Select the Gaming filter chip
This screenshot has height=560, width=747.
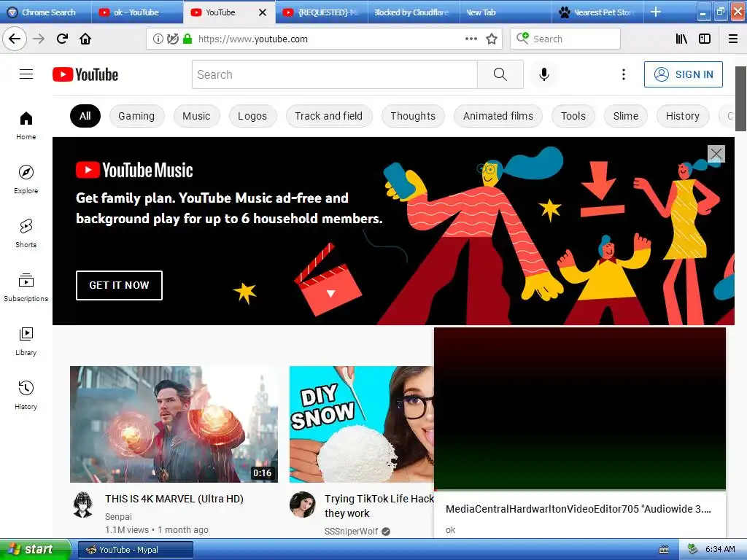[136, 116]
